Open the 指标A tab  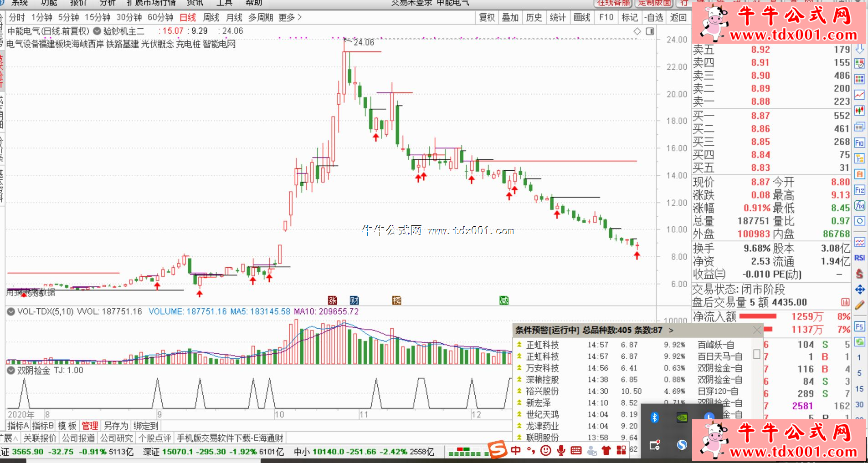point(18,426)
